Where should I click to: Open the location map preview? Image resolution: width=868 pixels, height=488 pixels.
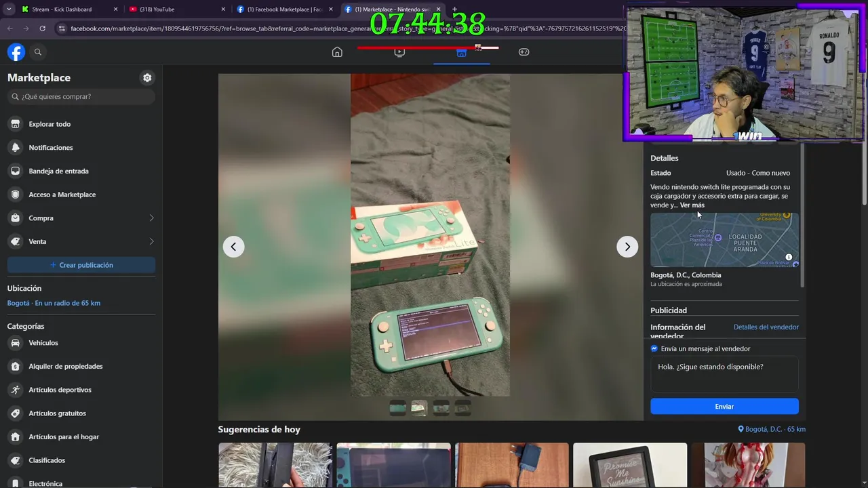coord(724,240)
